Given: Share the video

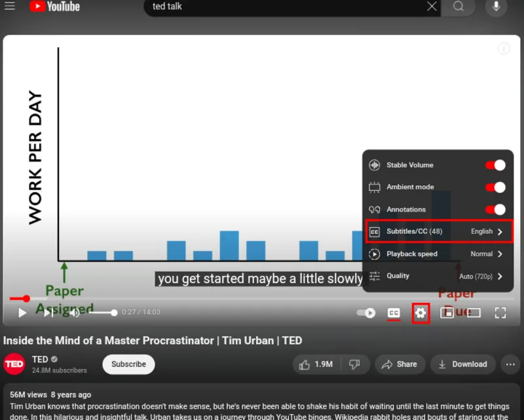Looking at the screenshot, I should point(400,364).
